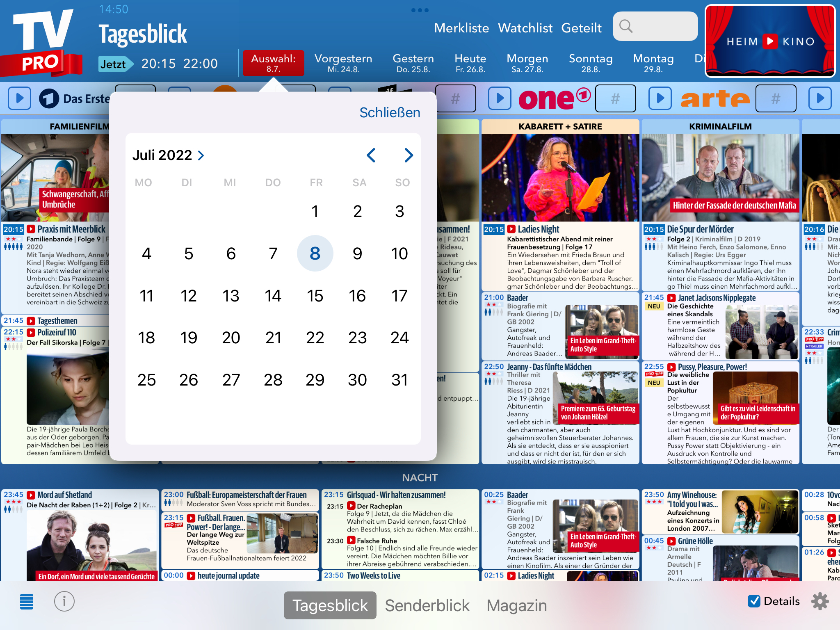Show the info icon at bottom
Screen dimensions: 840x630
64,602
